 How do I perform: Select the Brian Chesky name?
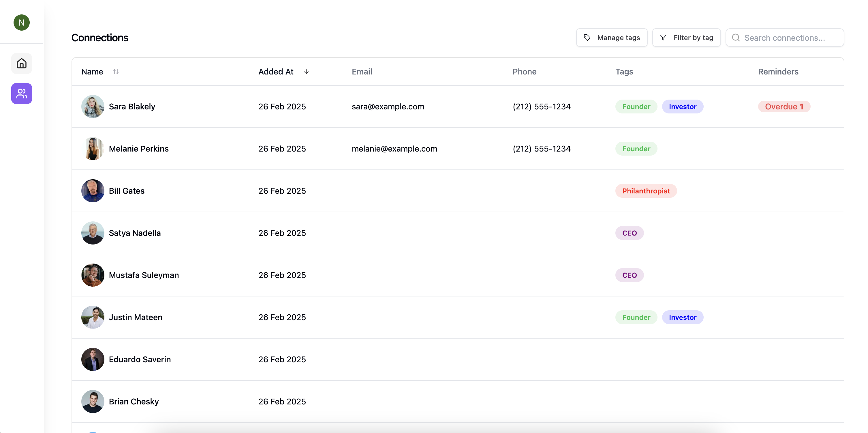(x=134, y=402)
